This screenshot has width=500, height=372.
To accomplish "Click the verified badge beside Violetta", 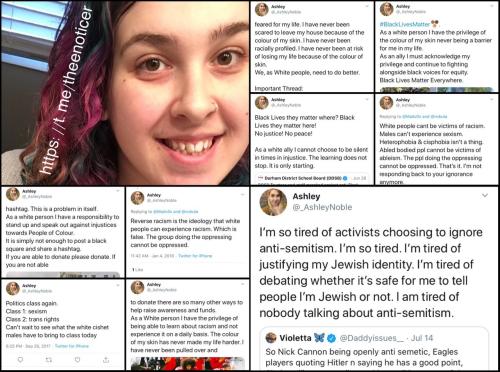I will click(331, 338).
